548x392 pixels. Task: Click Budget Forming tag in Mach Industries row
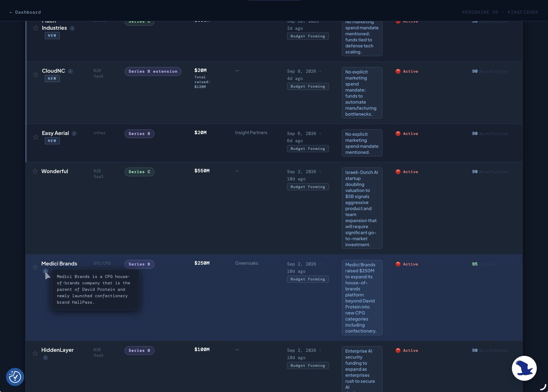click(x=308, y=36)
